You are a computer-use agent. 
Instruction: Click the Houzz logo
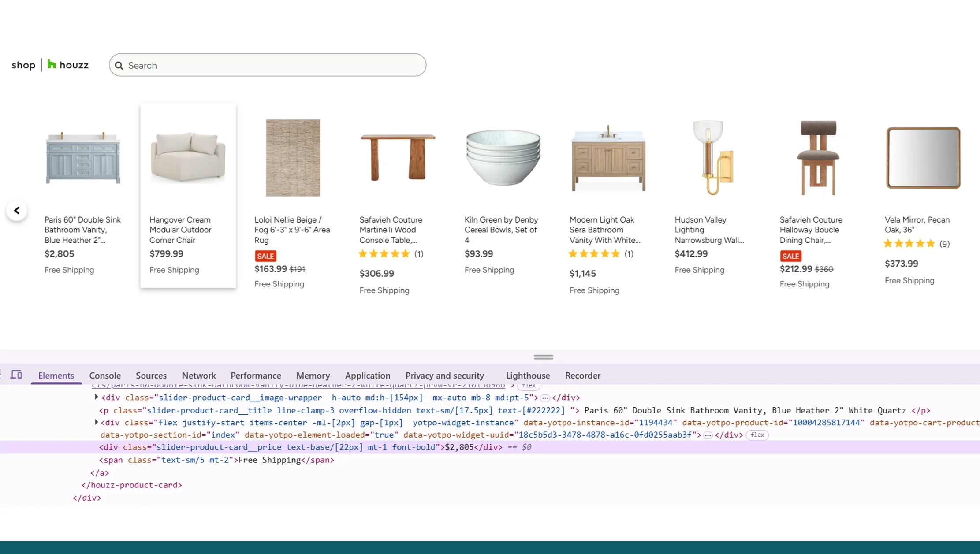click(68, 65)
